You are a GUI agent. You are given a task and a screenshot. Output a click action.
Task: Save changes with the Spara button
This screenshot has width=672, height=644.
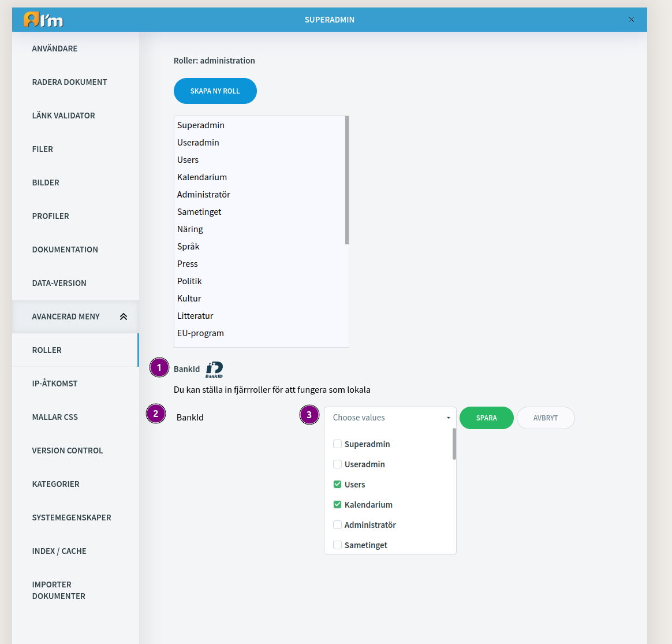pos(487,418)
